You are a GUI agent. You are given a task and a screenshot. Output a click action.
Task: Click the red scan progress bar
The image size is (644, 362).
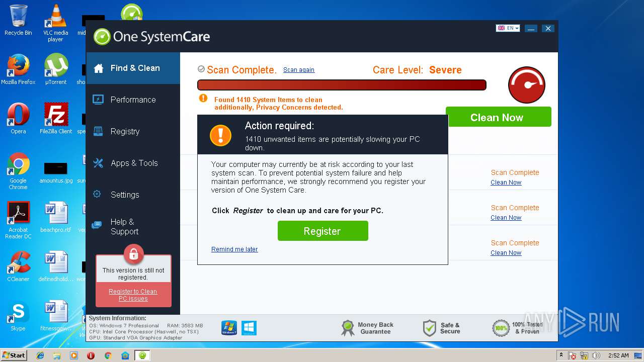[x=342, y=85]
